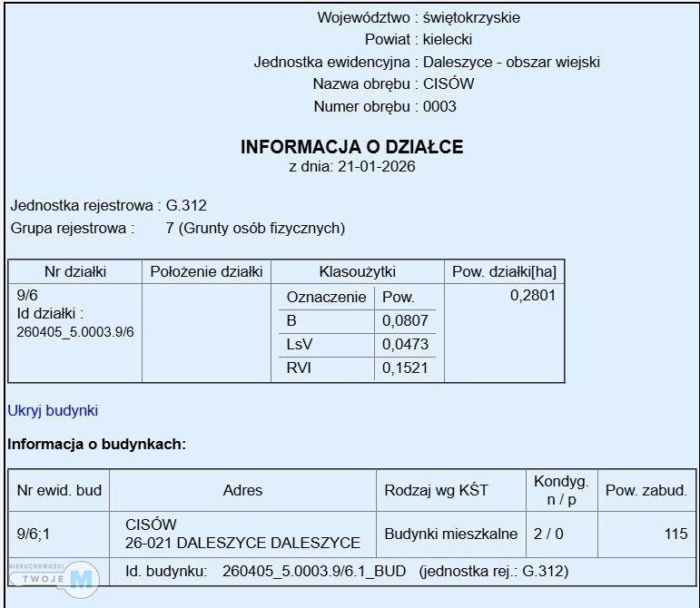Click parcel ID 260405_5.0003.9/6

75,332
